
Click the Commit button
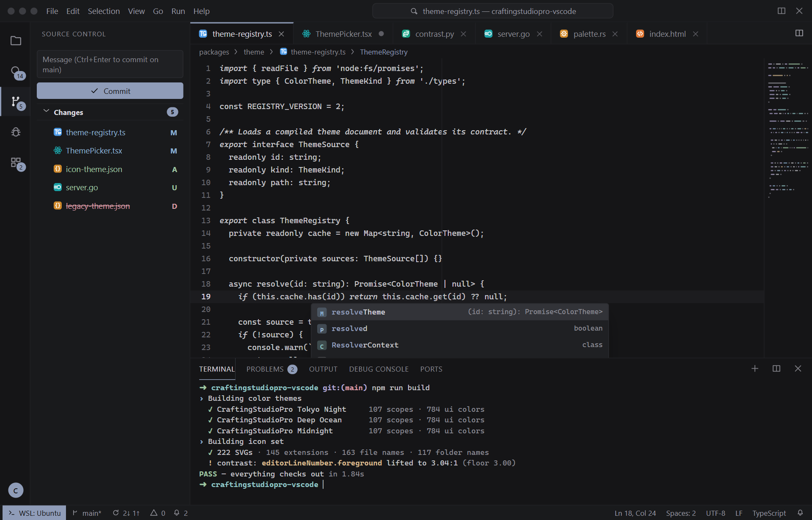coord(110,91)
